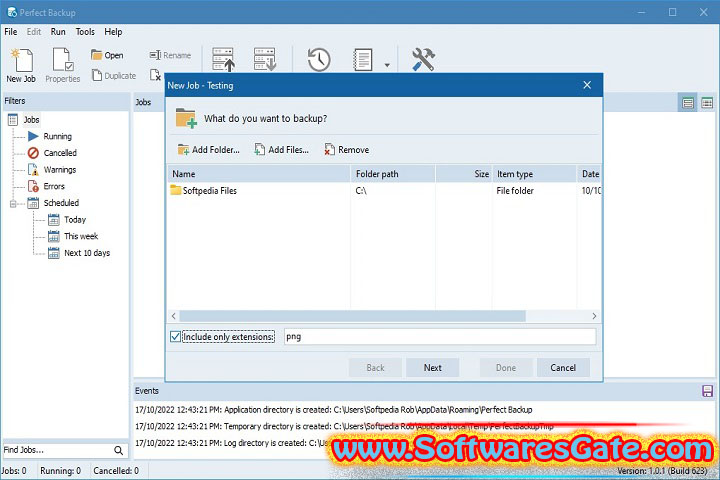Click the Back button
720x480 pixels.
click(x=375, y=367)
